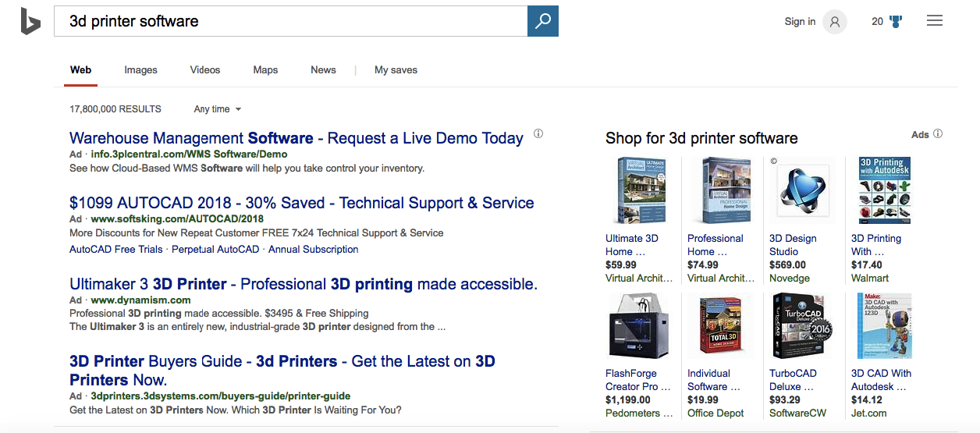Image resolution: width=980 pixels, height=433 pixels.
Task: Open Warehouse Management Software ad headline
Action: [296, 138]
